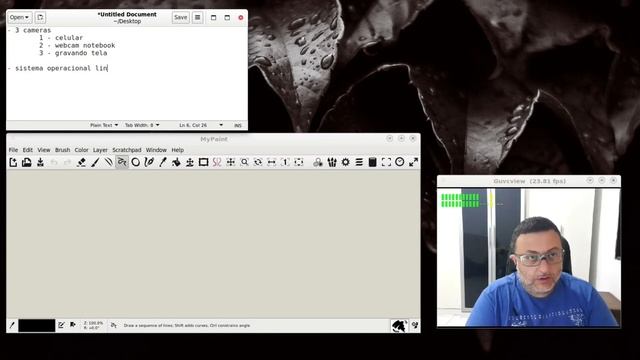Click the diagonal expand arrows icon
This screenshot has width=640, height=360.
click(x=413, y=162)
